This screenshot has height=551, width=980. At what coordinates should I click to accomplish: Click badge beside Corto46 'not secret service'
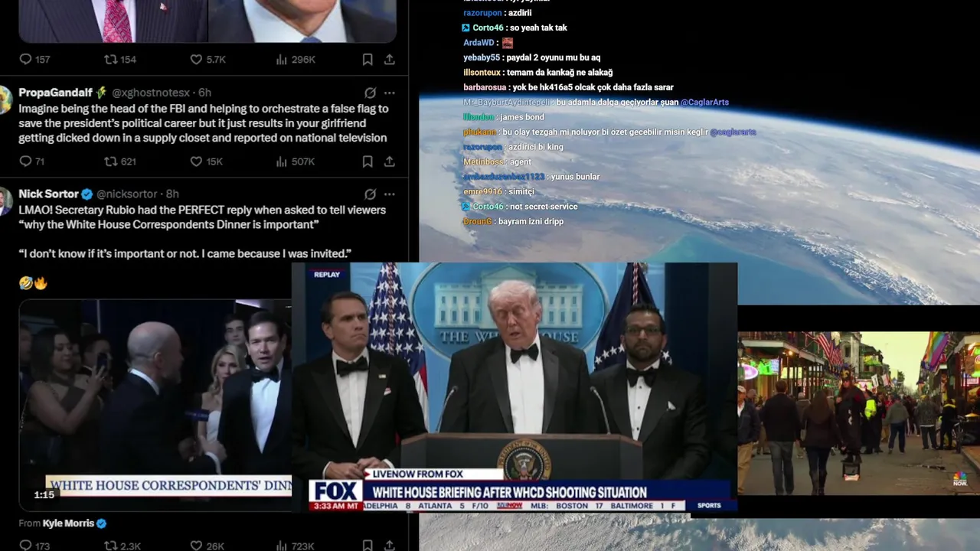point(465,207)
